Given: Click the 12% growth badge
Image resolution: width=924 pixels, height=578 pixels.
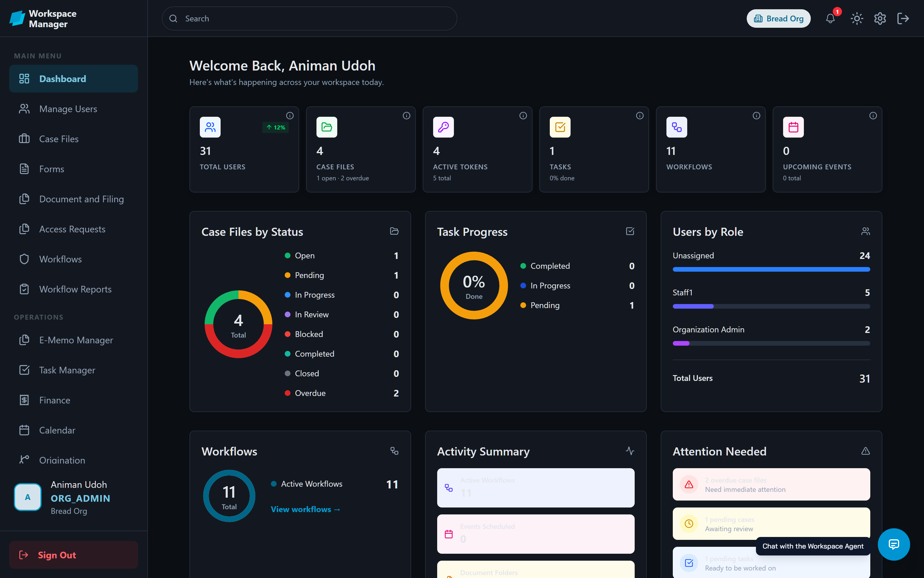Looking at the screenshot, I should coord(275,127).
